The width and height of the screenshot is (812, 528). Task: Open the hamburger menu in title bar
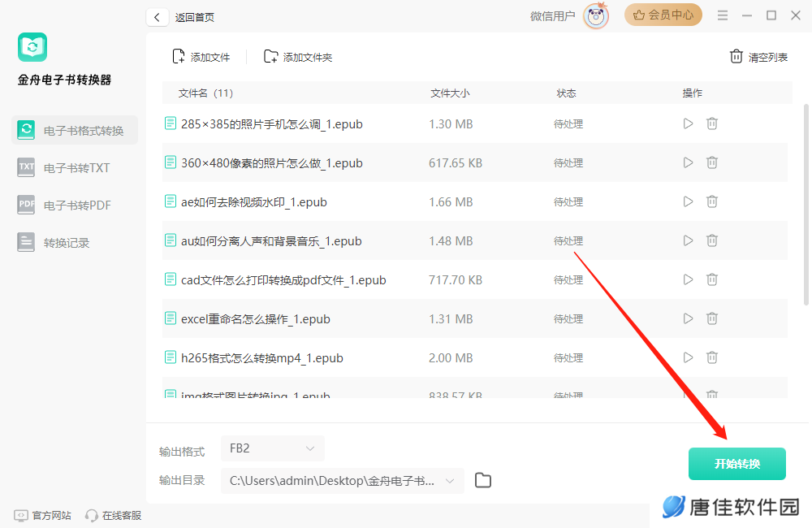coord(723,15)
